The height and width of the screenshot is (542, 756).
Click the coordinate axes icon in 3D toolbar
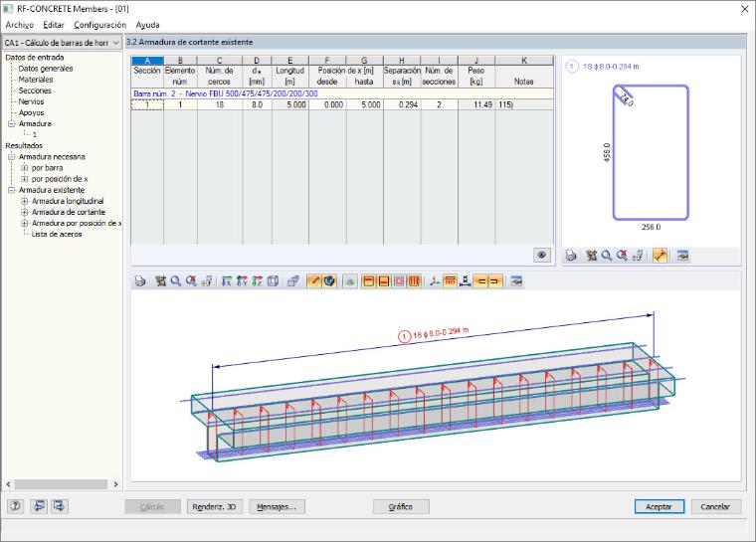click(x=435, y=280)
